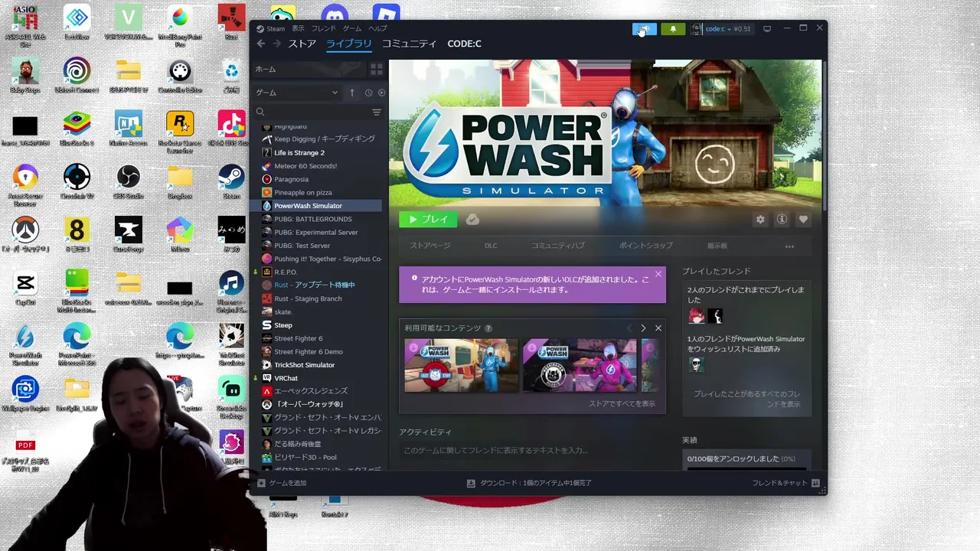Go to the ストア tab
The height and width of the screenshot is (551, 980).
click(x=302, y=44)
